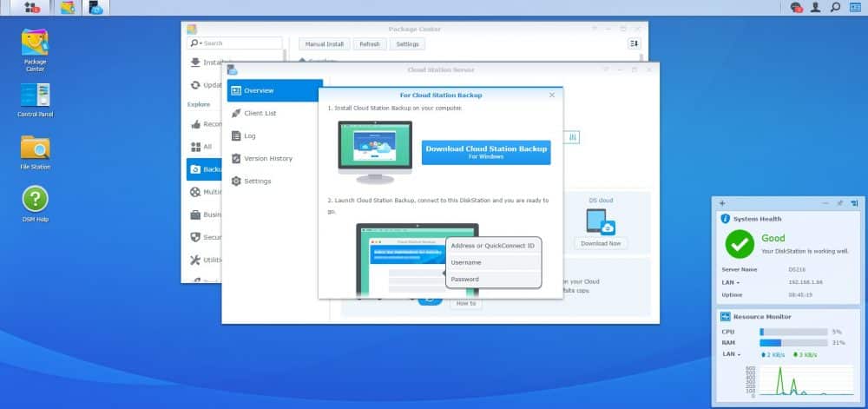Image resolution: width=868 pixels, height=409 pixels.
Task: Open Settings in Cloud Station Server sidebar
Action: click(x=274, y=181)
